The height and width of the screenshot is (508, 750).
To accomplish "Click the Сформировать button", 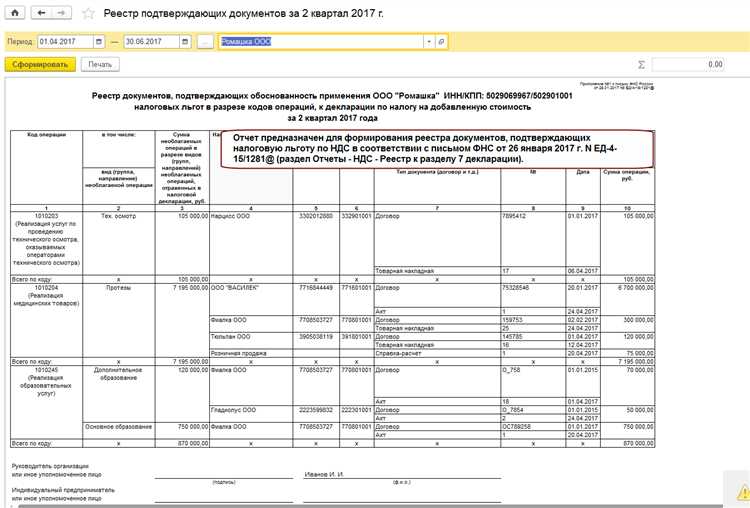I will [40, 64].
